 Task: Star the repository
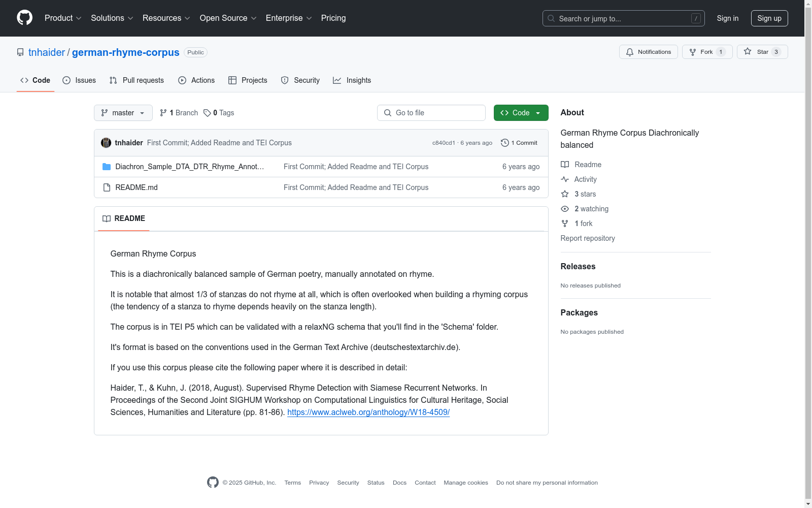point(762,52)
